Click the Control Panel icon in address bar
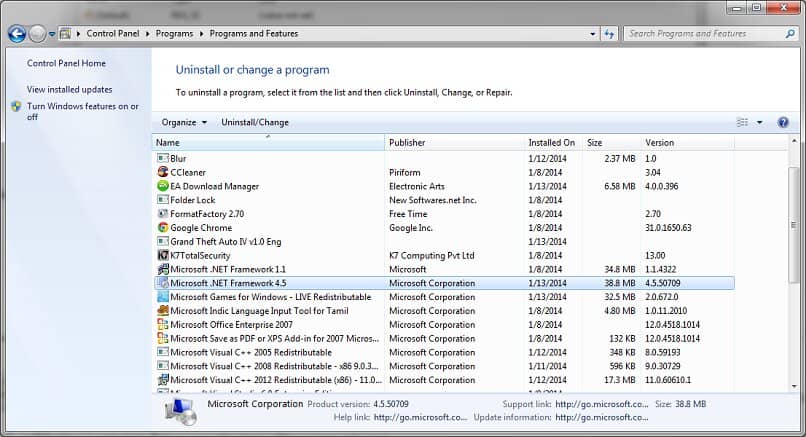Viewport: 806px width, 437px height. [x=65, y=34]
